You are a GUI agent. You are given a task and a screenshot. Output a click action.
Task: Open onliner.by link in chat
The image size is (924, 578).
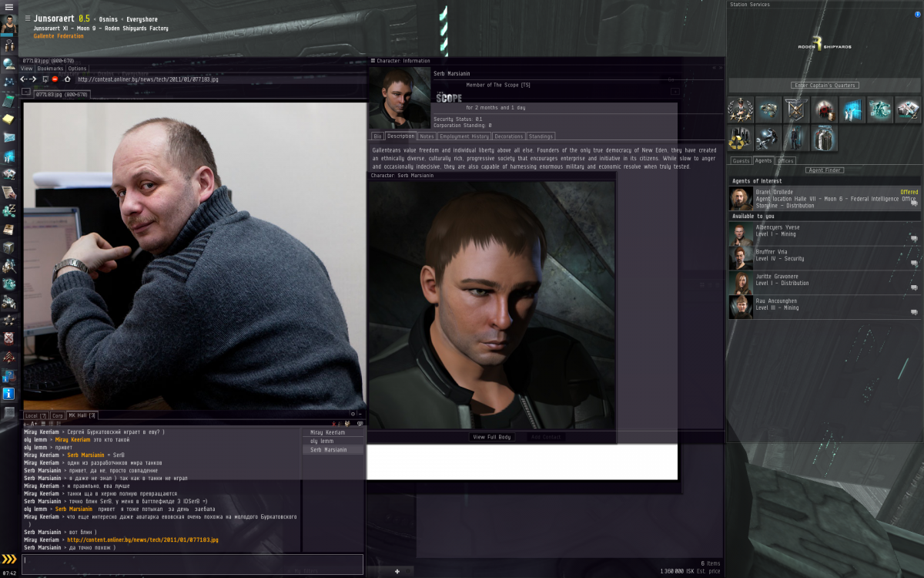click(x=142, y=540)
